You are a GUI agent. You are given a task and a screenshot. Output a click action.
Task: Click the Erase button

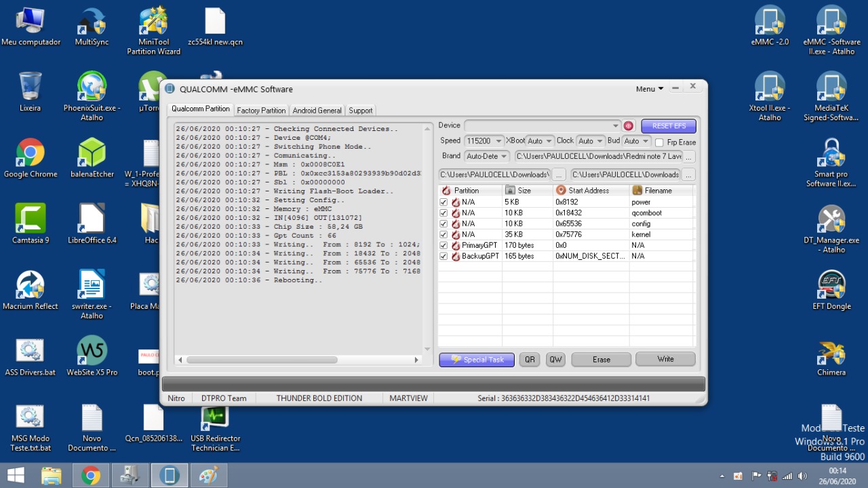601,360
